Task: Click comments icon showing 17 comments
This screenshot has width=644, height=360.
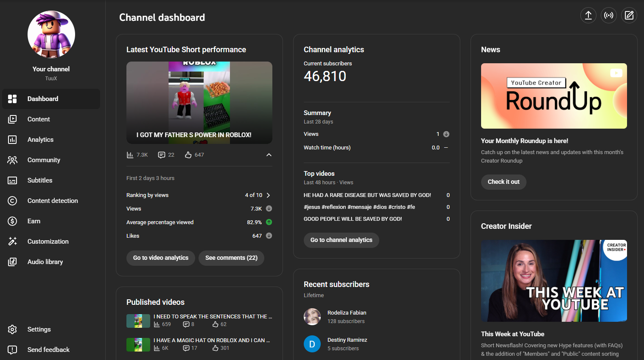Action: [186, 348]
